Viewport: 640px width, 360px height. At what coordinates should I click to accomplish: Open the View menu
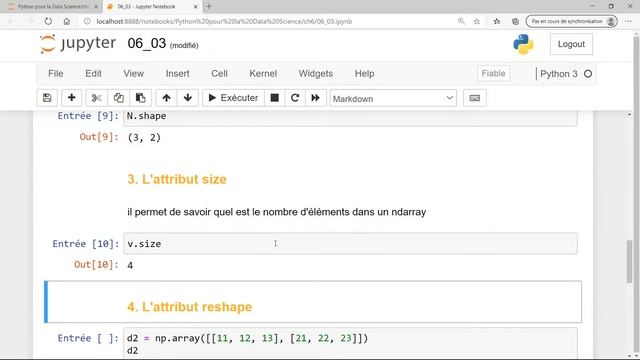point(133,73)
